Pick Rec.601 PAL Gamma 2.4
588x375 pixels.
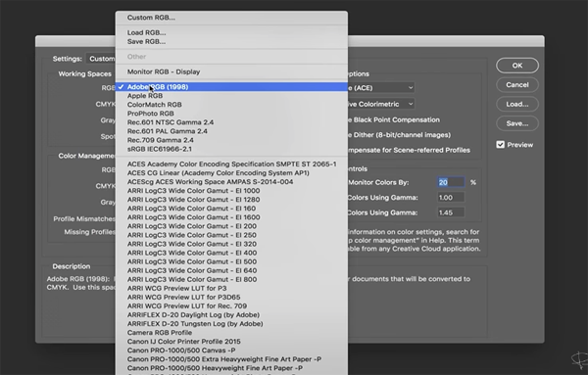tap(231, 131)
